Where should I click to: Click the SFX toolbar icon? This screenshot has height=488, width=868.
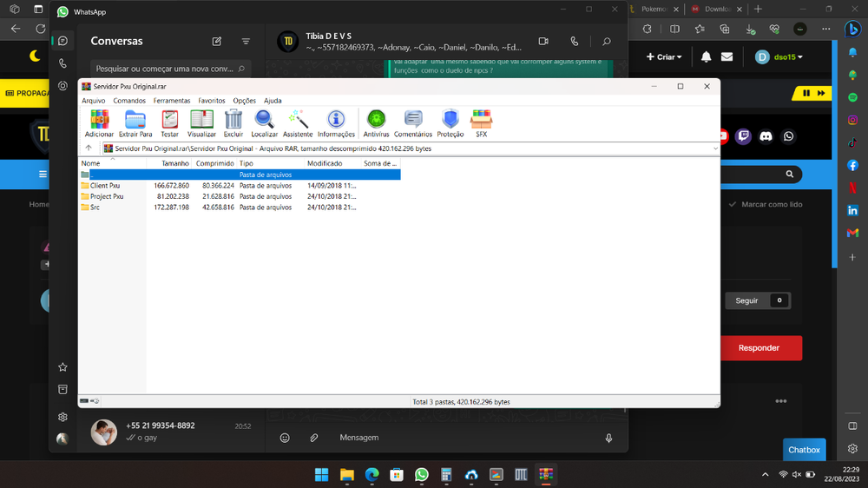coord(481,122)
